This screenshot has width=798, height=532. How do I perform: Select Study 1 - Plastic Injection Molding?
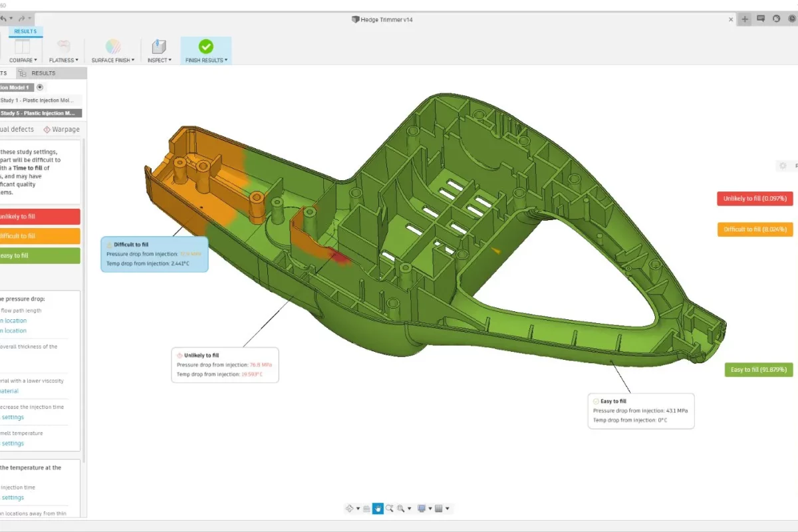coord(41,100)
